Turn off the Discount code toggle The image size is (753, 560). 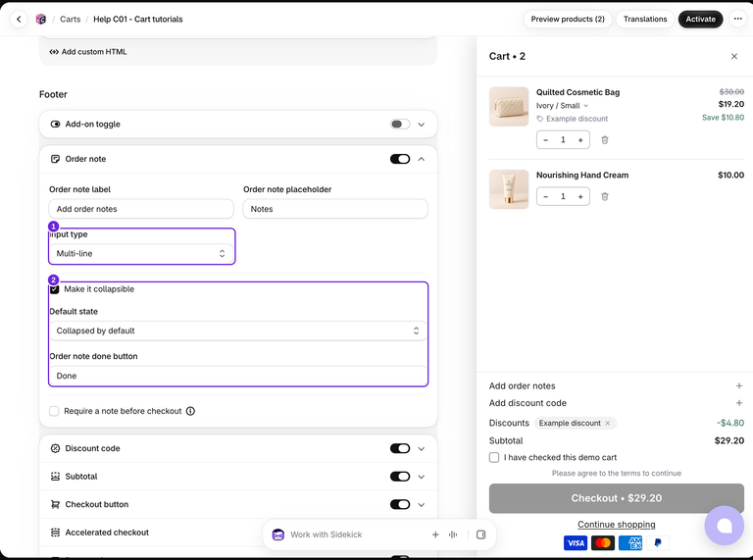pyautogui.click(x=400, y=448)
